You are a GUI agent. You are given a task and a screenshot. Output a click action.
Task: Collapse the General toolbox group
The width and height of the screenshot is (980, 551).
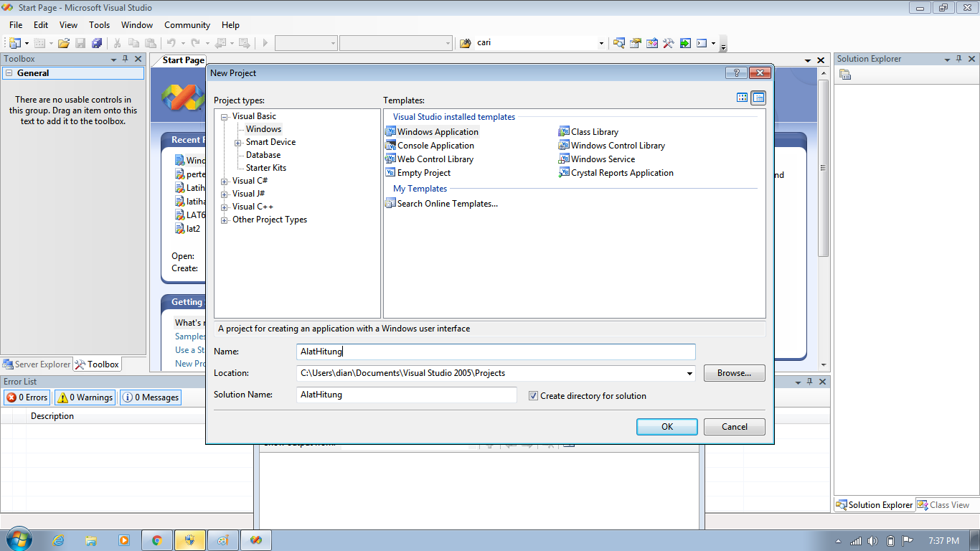pyautogui.click(x=9, y=73)
